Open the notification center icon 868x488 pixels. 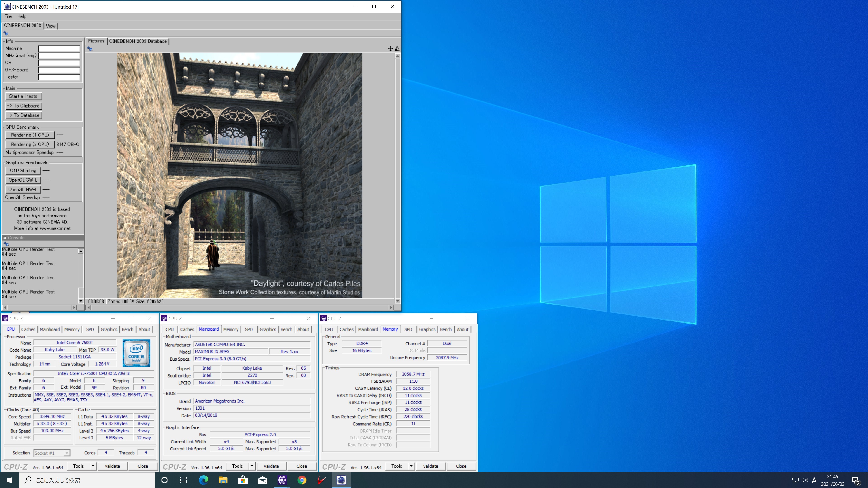(x=856, y=480)
